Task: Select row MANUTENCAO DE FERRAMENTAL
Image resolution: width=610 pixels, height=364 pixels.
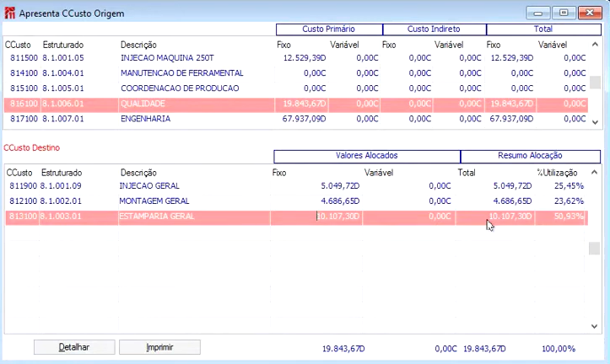Action: (x=295, y=73)
